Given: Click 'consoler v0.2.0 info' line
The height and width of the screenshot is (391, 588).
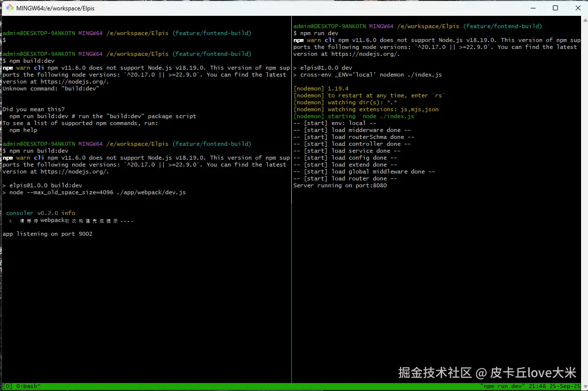Looking at the screenshot, I should [41, 213].
